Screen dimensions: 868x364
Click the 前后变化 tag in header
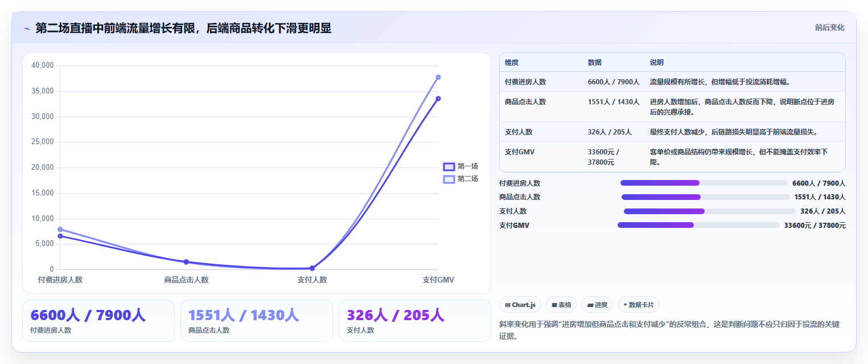coord(829,27)
